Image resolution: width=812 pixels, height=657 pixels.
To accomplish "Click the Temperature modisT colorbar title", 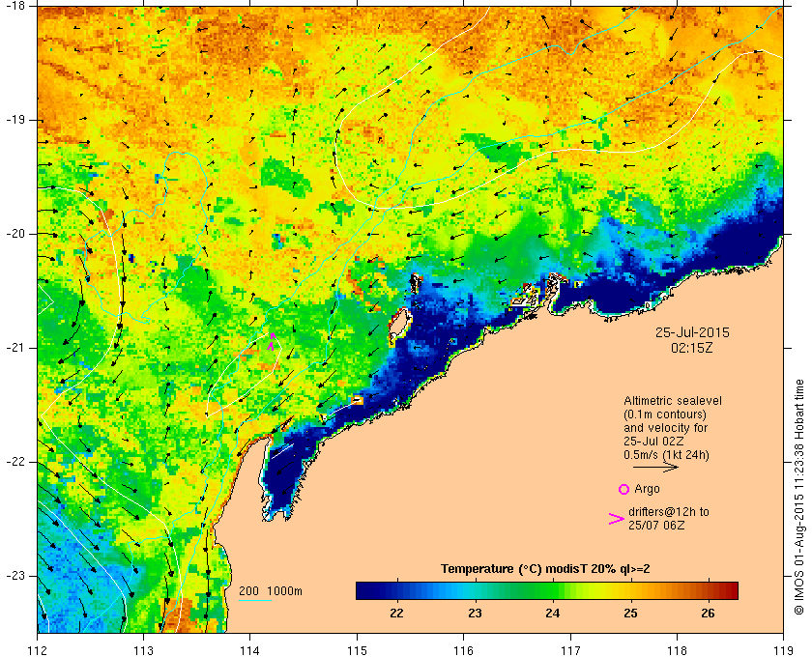I will (x=545, y=569).
